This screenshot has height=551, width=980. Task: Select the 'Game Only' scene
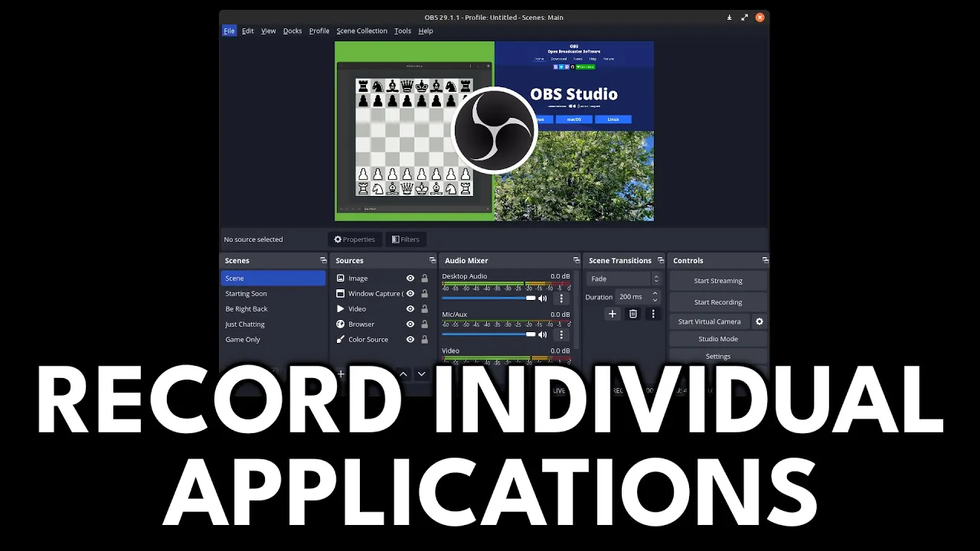coord(273,340)
